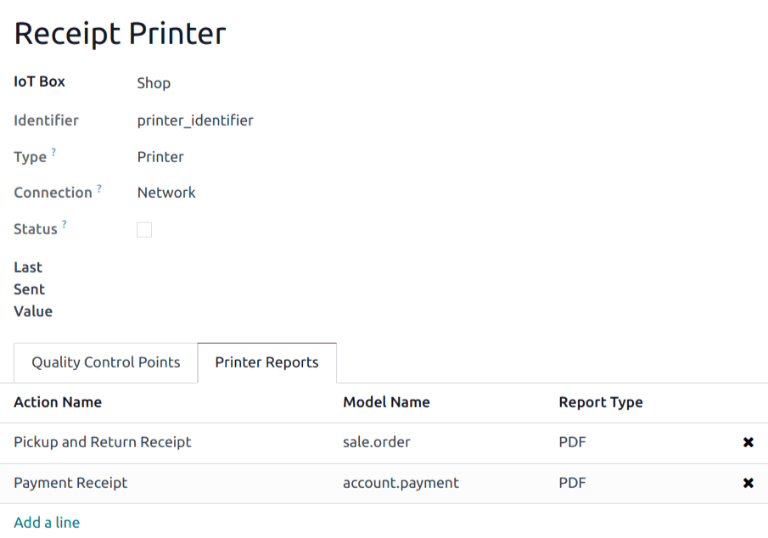Switch to Quality Control Points tab

tap(106, 362)
